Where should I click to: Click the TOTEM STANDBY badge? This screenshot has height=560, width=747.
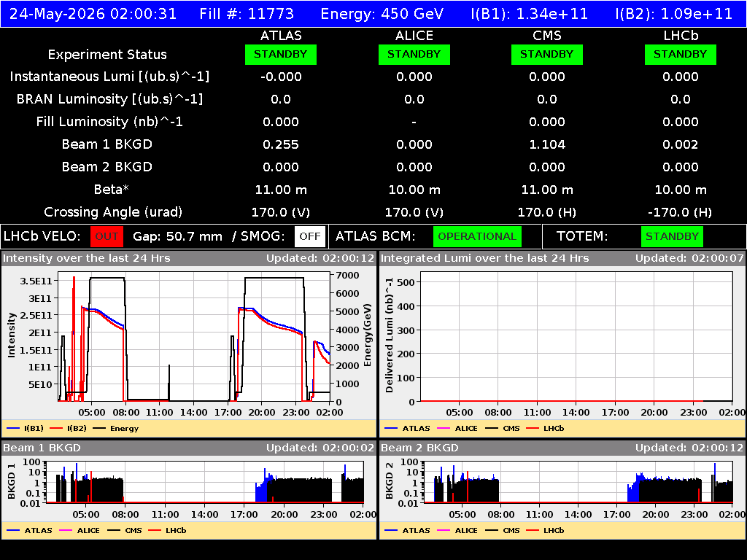pyautogui.click(x=672, y=237)
